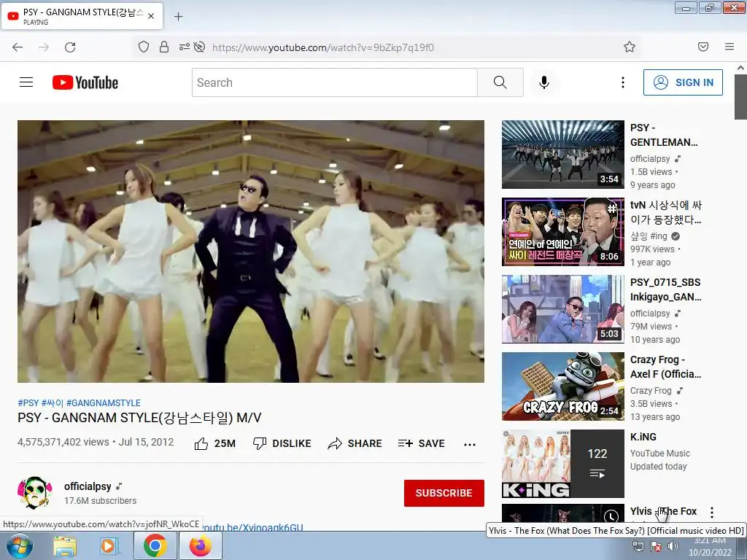Click the scrollbar up arrow
This screenshot has height=560, width=747.
[740, 68]
